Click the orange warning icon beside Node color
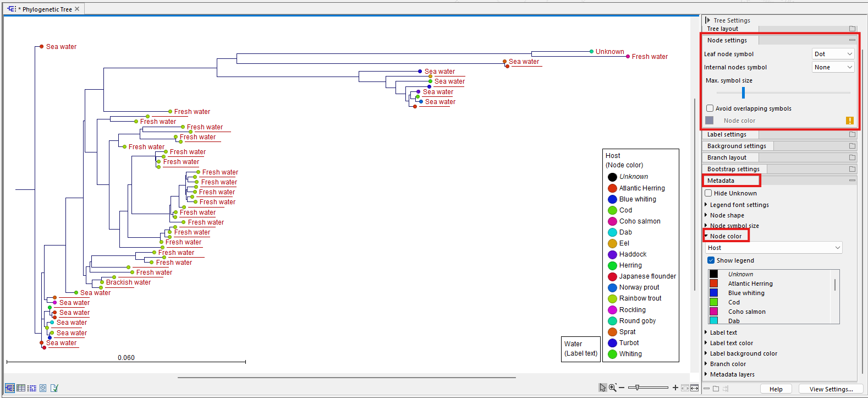 (x=849, y=121)
